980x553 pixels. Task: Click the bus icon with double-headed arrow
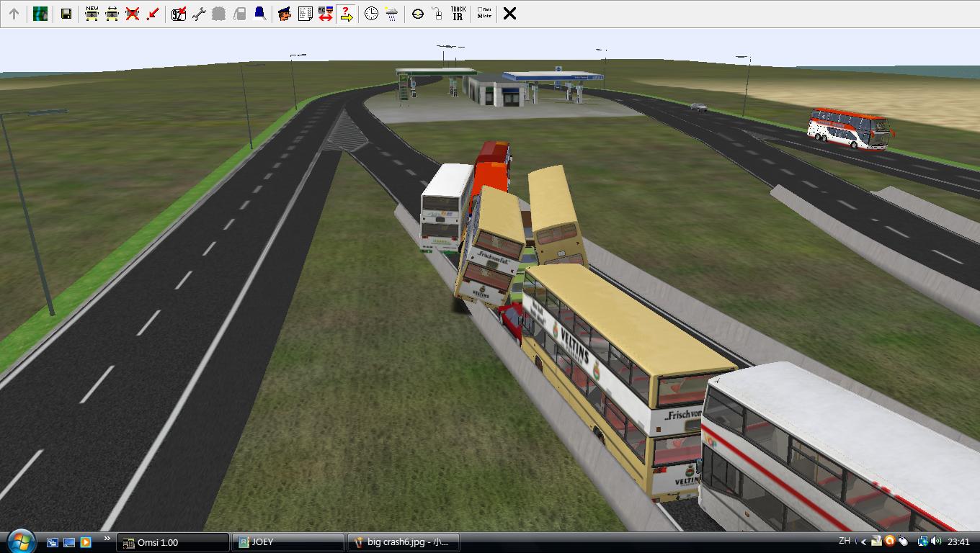click(112, 14)
